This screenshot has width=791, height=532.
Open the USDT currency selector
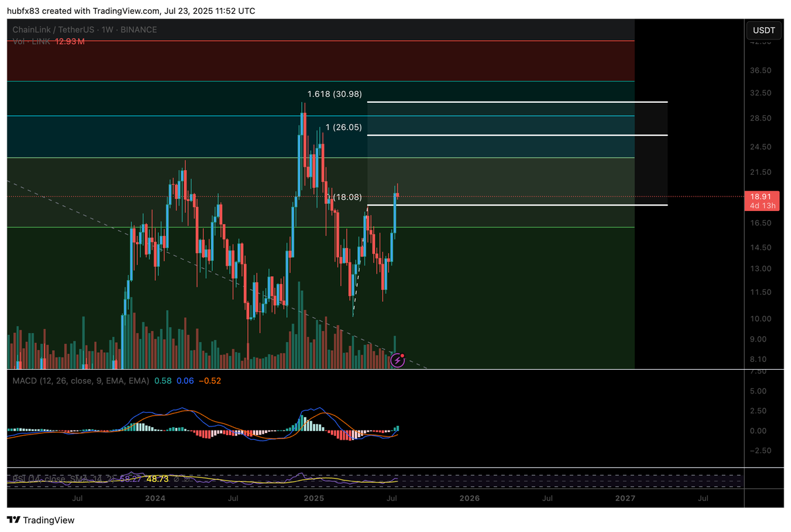(764, 30)
